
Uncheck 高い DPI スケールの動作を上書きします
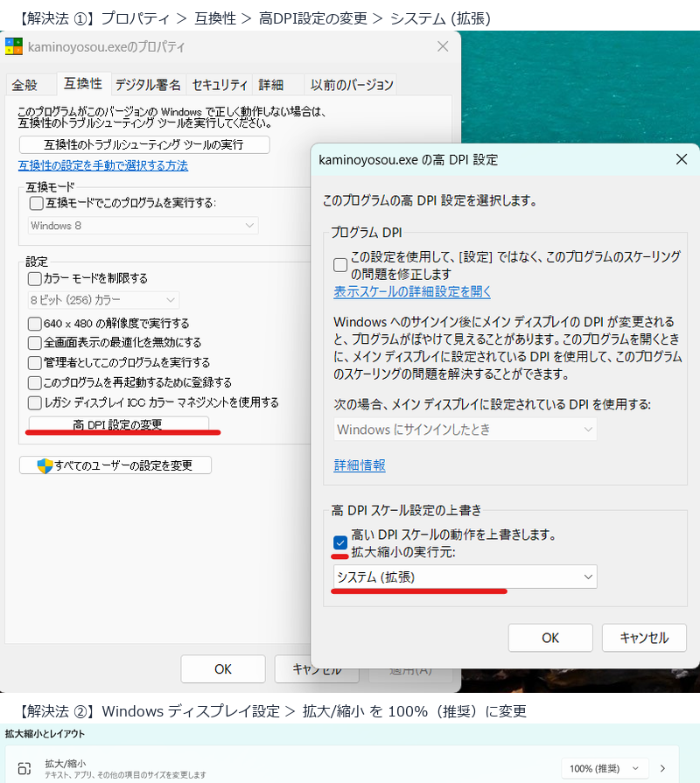tap(340, 542)
